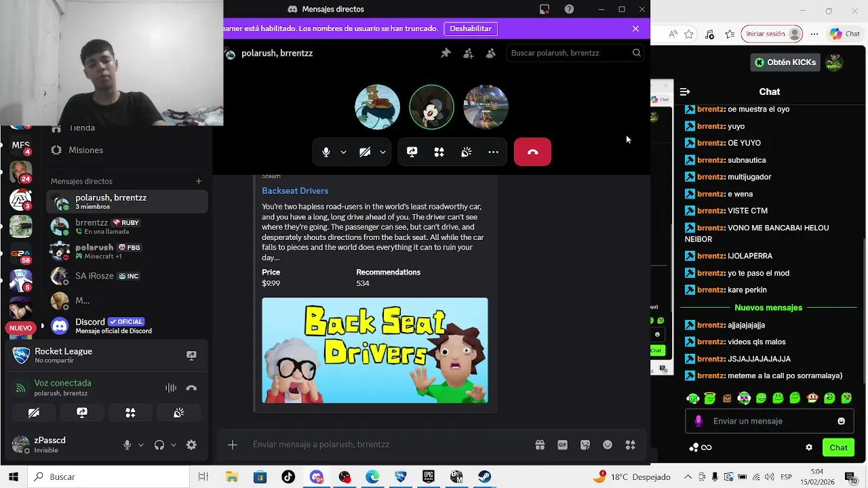View the Back Seat Drivers embed image
Viewport: 868px width, 488px height.
(x=375, y=350)
